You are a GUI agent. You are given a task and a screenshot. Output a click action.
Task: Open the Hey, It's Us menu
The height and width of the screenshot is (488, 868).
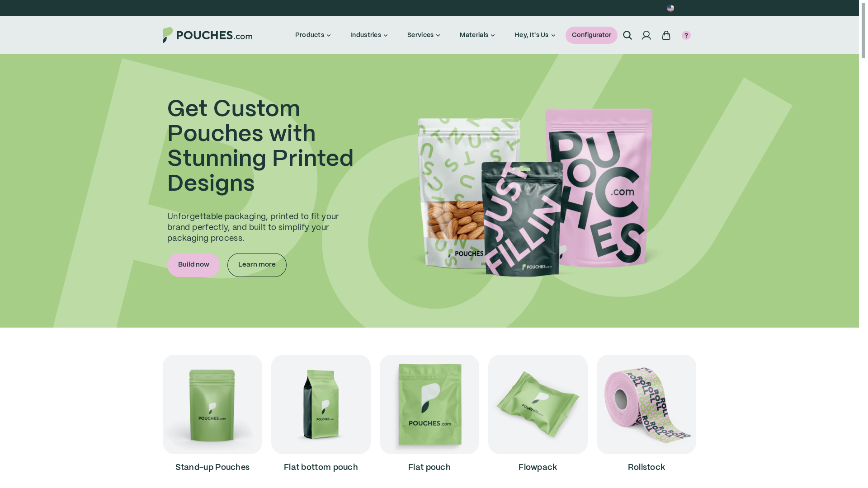coord(535,35)
